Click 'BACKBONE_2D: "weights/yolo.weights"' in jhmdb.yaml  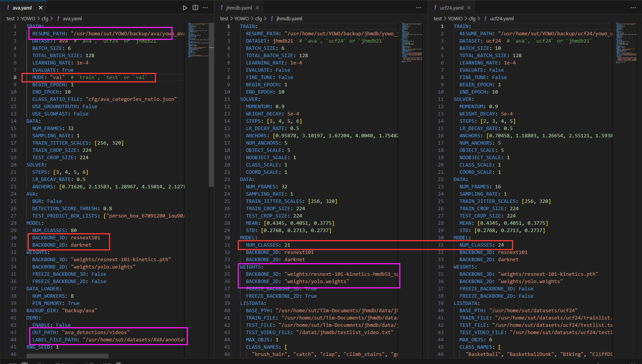[x=298, y=281]
